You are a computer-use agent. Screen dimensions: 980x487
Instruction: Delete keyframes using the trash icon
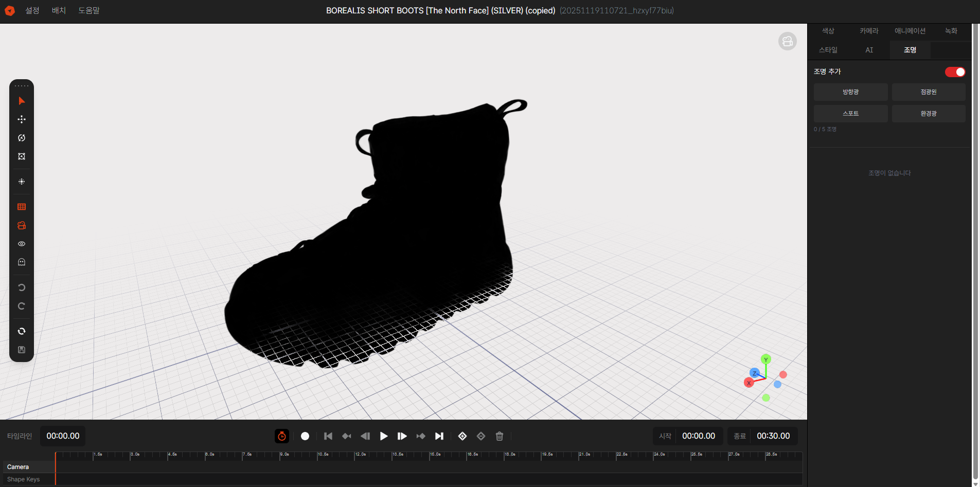[499, 436]
